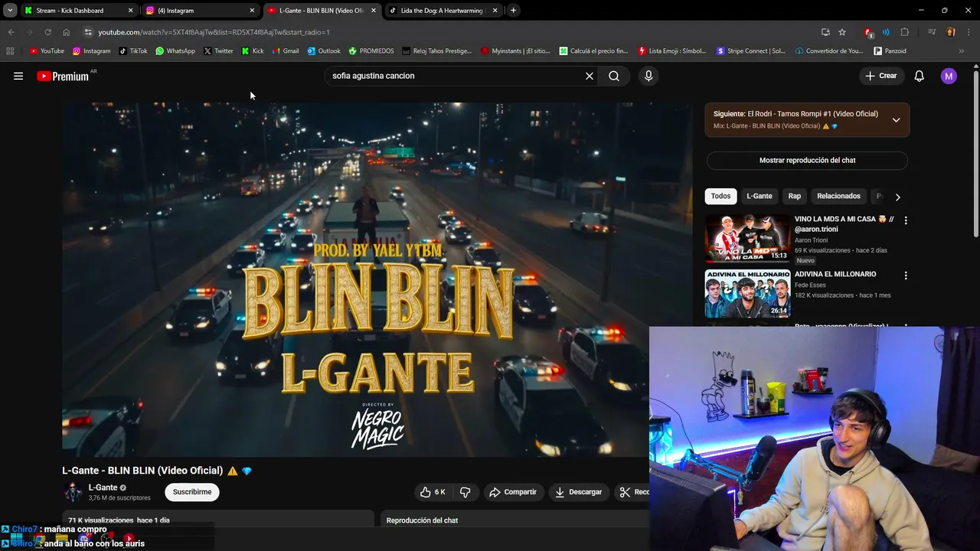Open the Gmail bookmark
This screenshot has width=980, height=551.
tap(285, 51)
